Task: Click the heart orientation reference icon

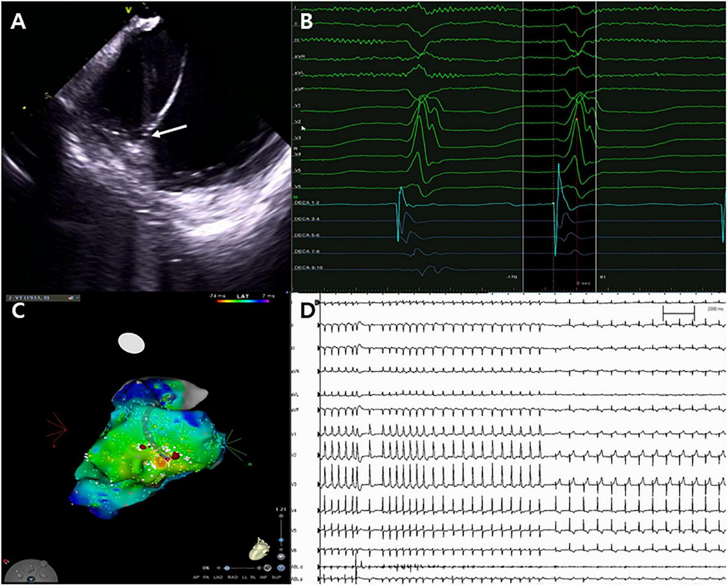Action: coord(260,549)
